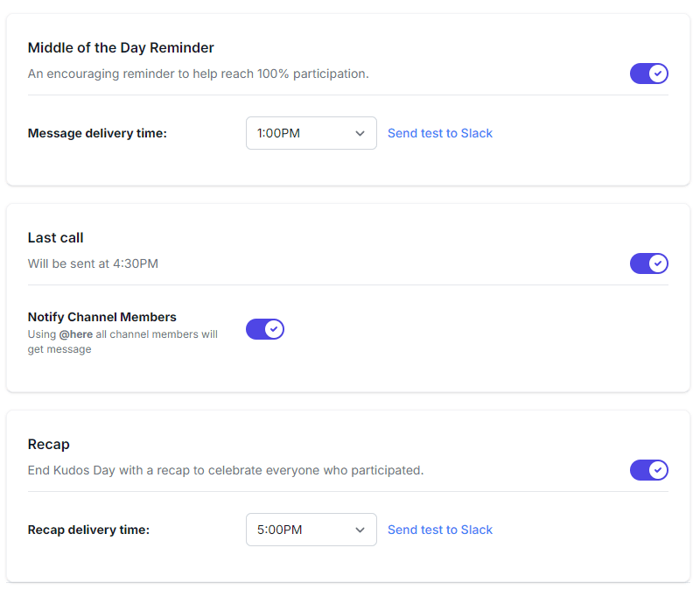Click the Last call section heading
This screenshot has width=700, height=590.
[56, 237]
